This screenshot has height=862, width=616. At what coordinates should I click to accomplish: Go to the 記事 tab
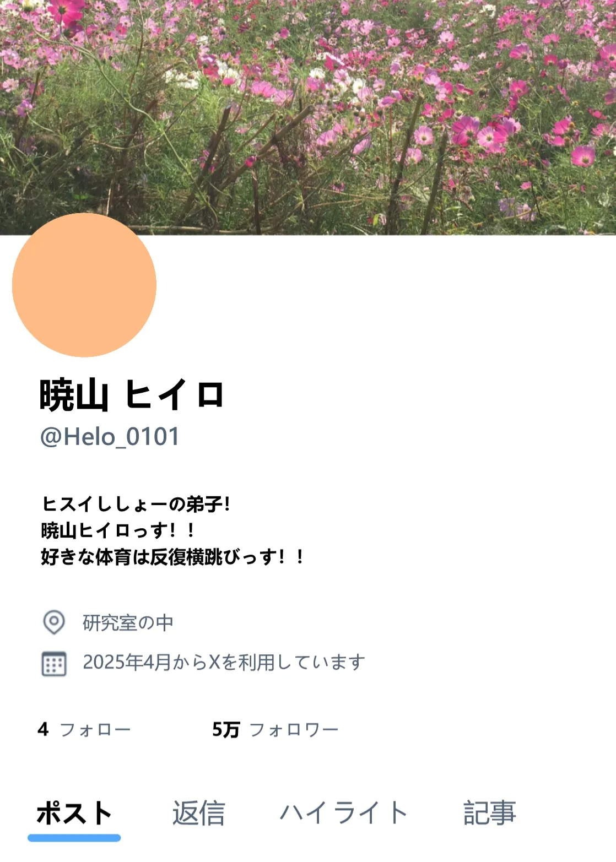tap(489, 813)
